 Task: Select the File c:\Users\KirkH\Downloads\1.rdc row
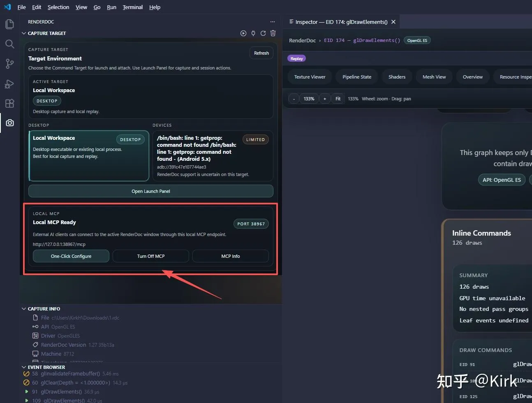click(x=151, y=317)
